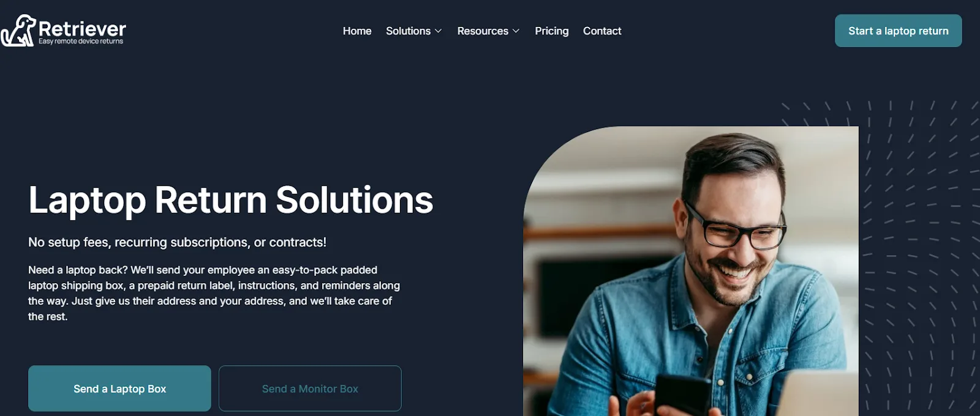Click the dashed line pattern beside photo
This screenshot has height=416, width=980.
(x=919, y=257)
